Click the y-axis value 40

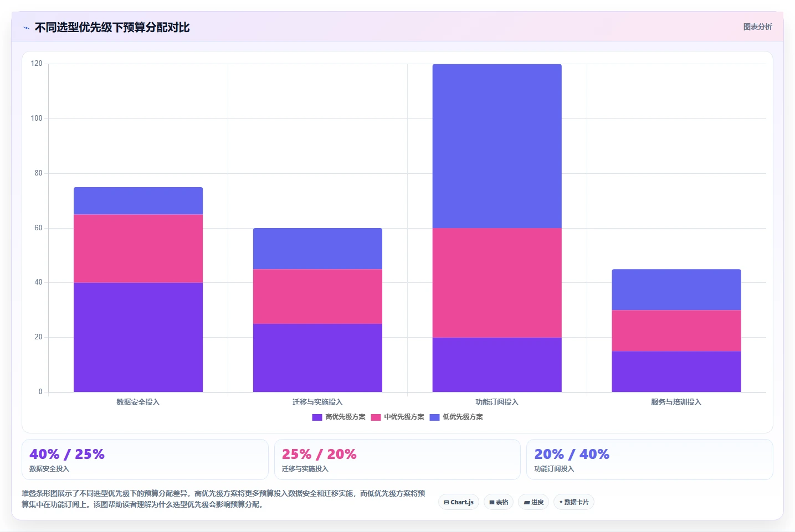click(38, 282)
